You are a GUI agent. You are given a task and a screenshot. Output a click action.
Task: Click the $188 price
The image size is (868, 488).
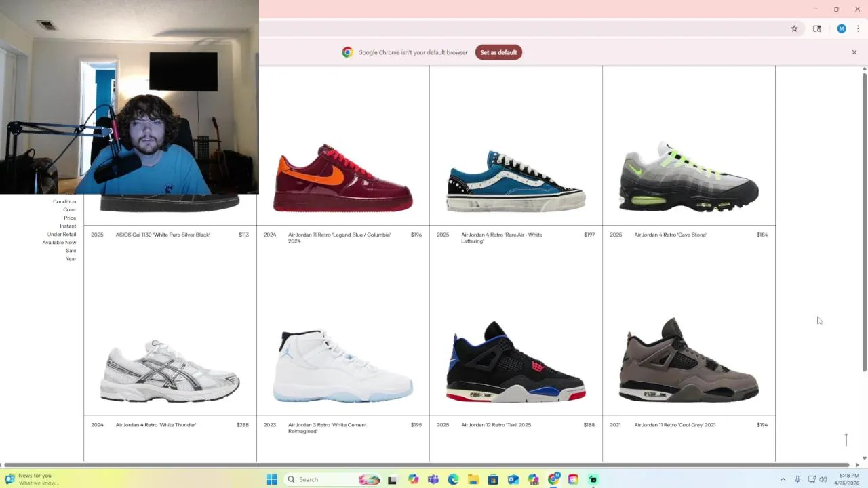pos(589,425)
